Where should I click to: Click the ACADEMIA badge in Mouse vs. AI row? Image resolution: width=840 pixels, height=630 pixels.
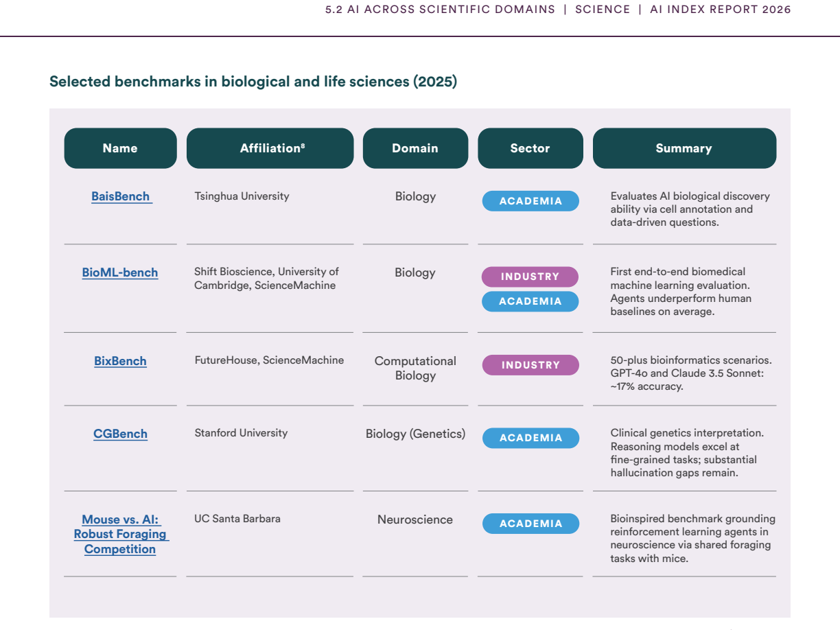click(x=530, y=524)
